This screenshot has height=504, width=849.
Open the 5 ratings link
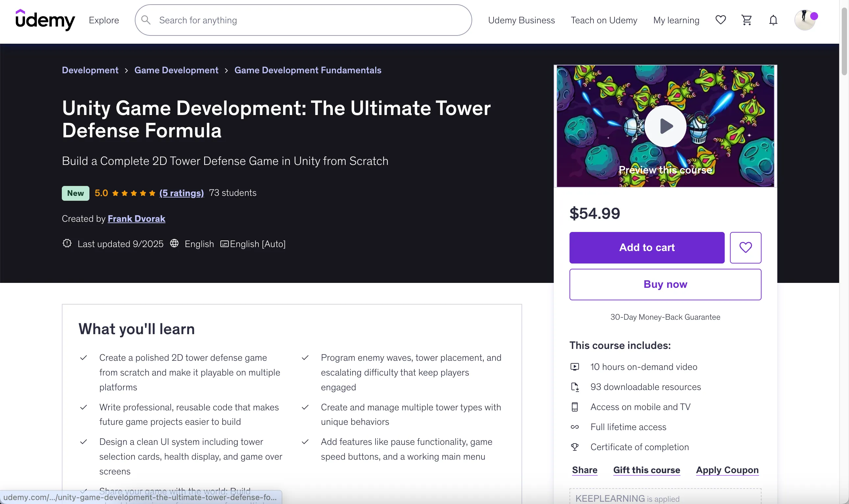[x=182, y=193]
